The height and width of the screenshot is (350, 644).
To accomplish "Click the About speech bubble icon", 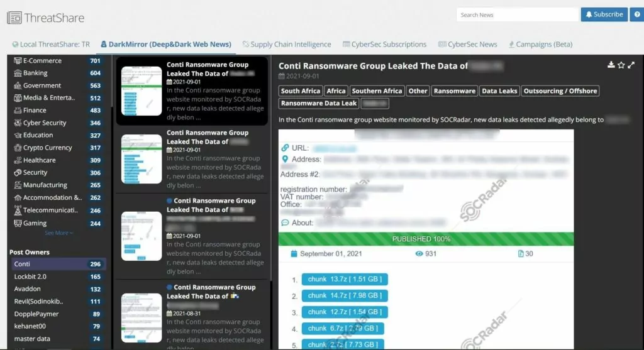I will click(285, 223).
